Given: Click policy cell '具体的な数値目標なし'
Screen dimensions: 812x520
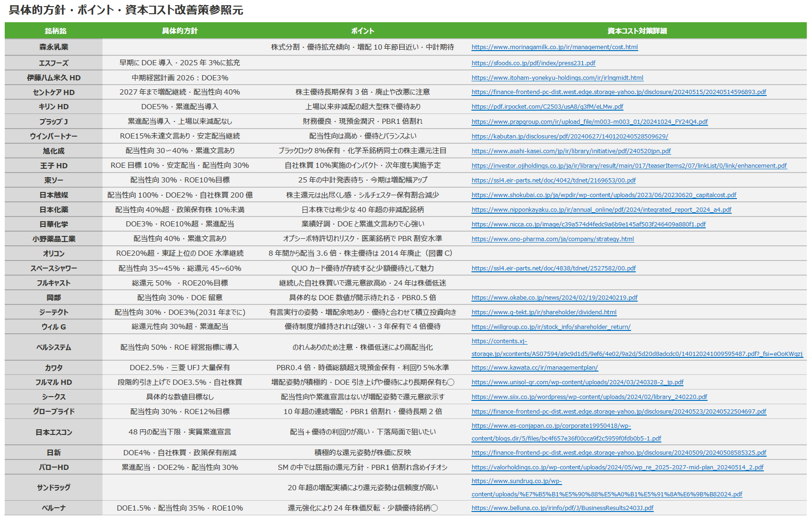Looking at the screenshot, I should click(x=180, y=397).
